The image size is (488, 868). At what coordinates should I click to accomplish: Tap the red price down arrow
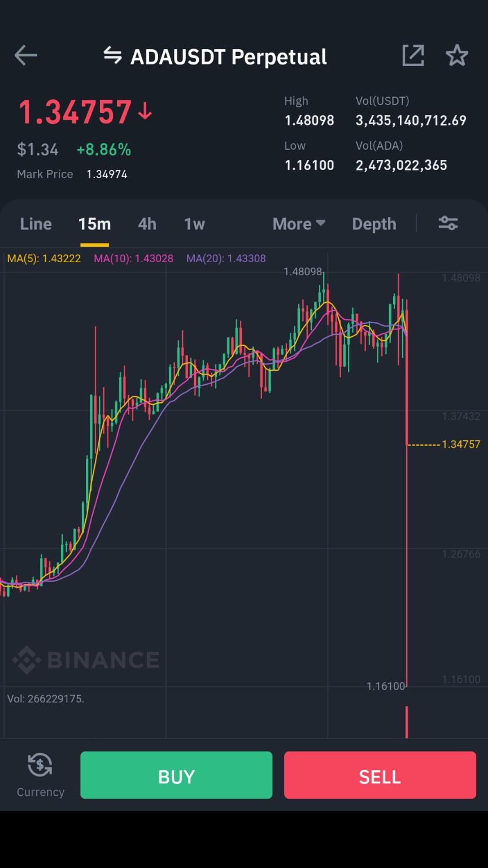pyautogui.click(x=145, y=111)
